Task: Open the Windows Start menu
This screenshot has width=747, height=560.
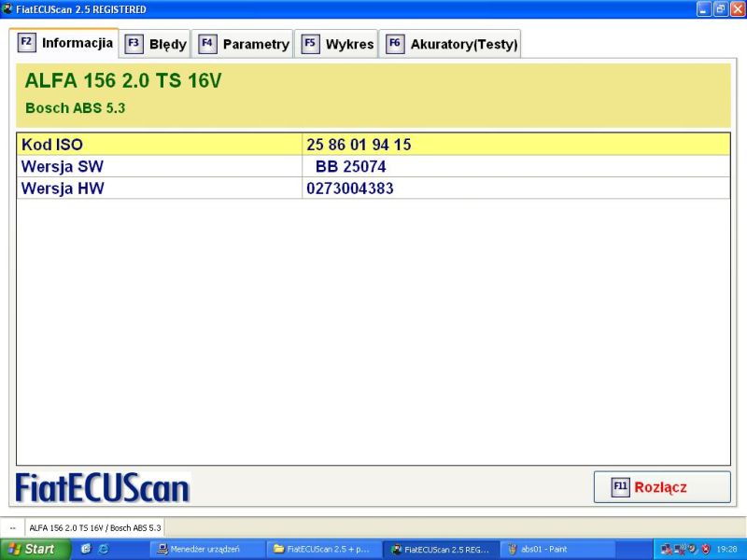Action: (35, 549)
